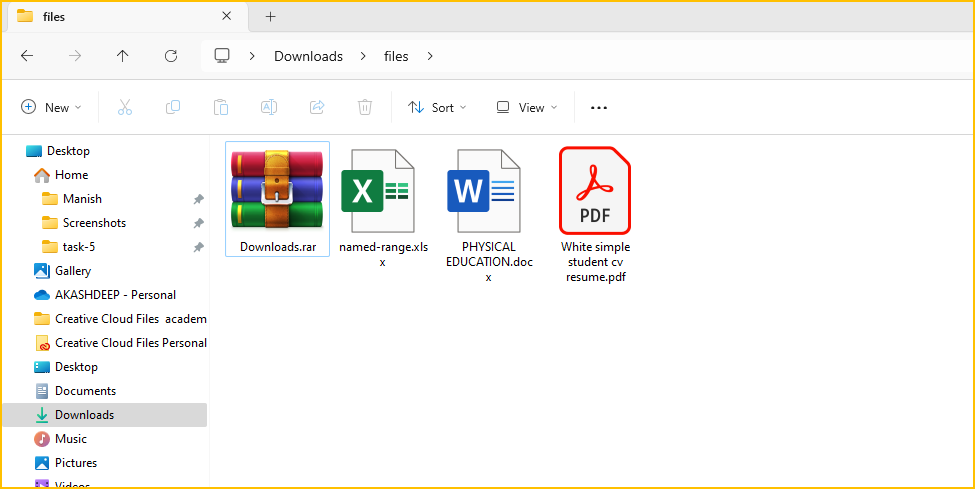The image size is (975, 489).
Task: Open the New dropdown menu
Action: [52, 107]
